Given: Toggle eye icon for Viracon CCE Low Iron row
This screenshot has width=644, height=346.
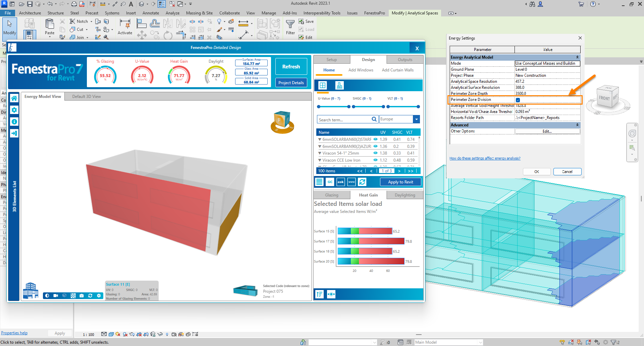Looking at the screenshot, I should click(376, 160).
